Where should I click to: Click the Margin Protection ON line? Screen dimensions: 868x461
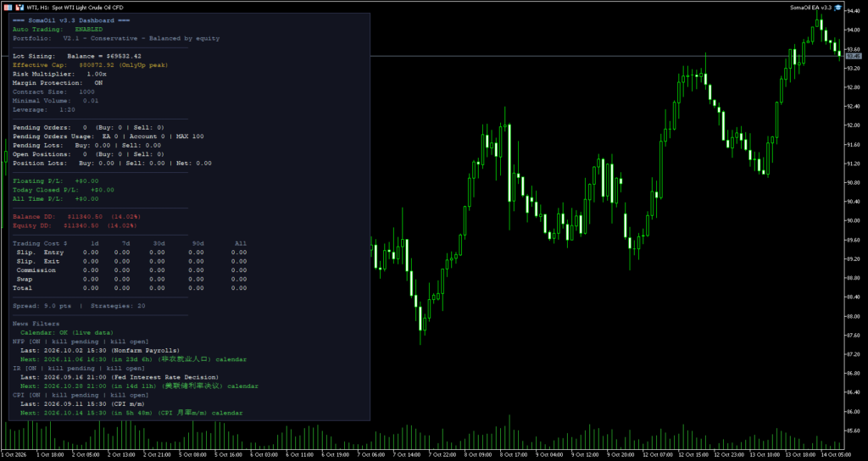pyautogui.click(x=58, y=82)
